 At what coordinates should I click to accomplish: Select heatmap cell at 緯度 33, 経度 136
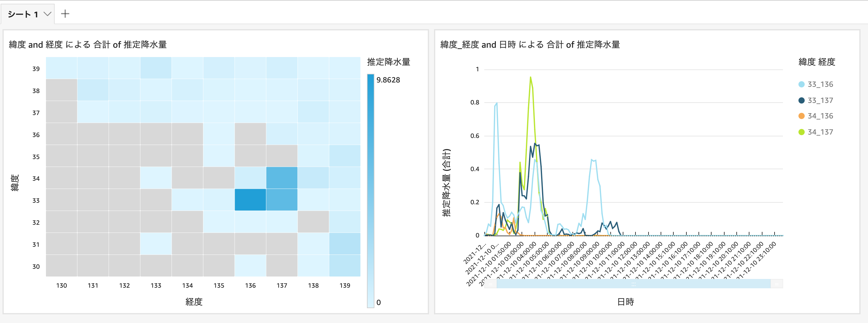(x=250, y=200)
